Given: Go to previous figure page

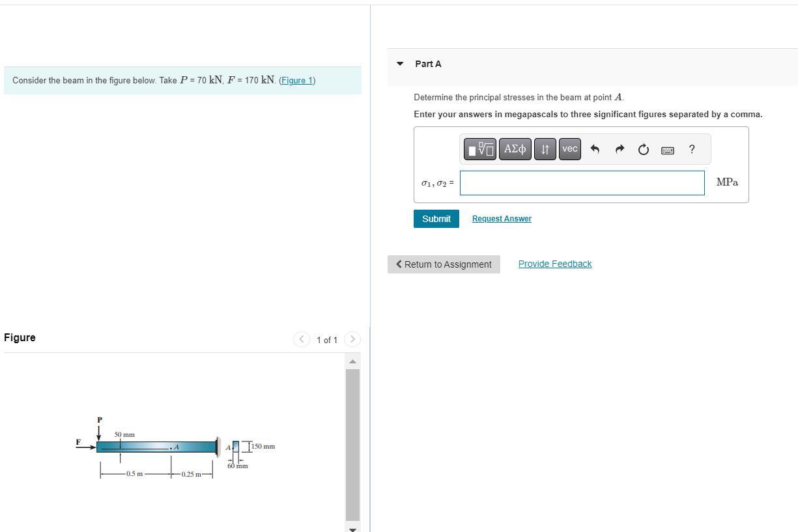Looking at the screenshot, I should pos(302,339).
